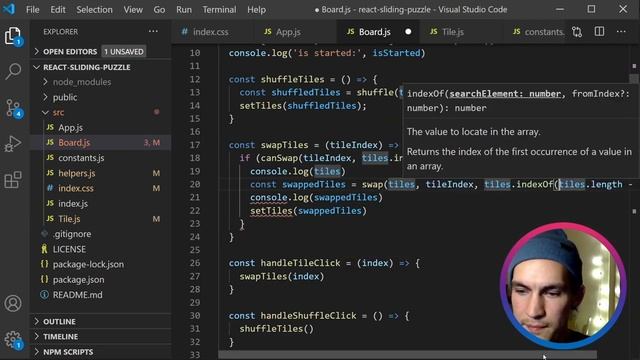Image resolution: width=640 pixels, height=360 pixels.
Task: Click 'handleShuffleClick' on line 30
Action: [x=309, y=316]
